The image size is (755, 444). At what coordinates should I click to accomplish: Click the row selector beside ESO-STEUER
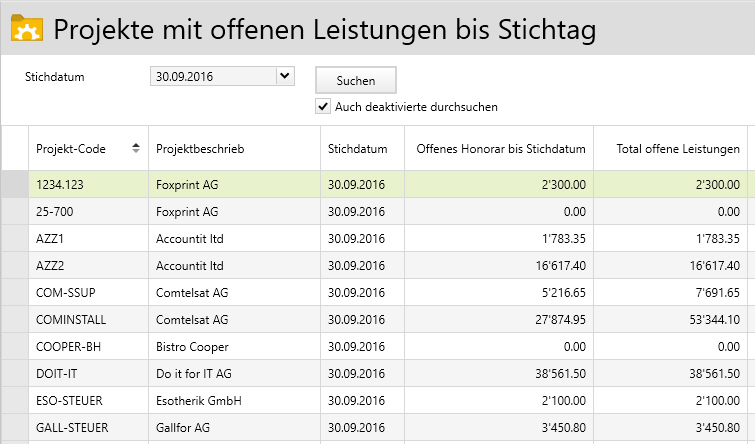pos(14,401)
